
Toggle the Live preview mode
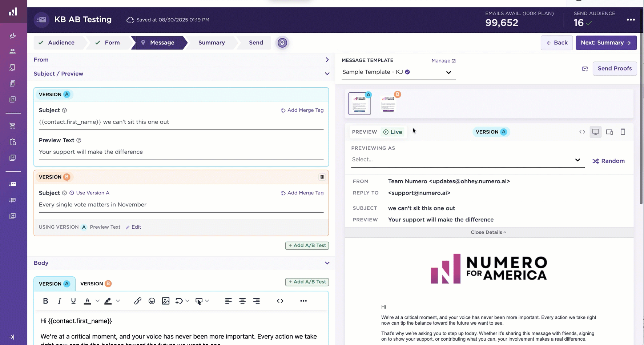point(393,132)
